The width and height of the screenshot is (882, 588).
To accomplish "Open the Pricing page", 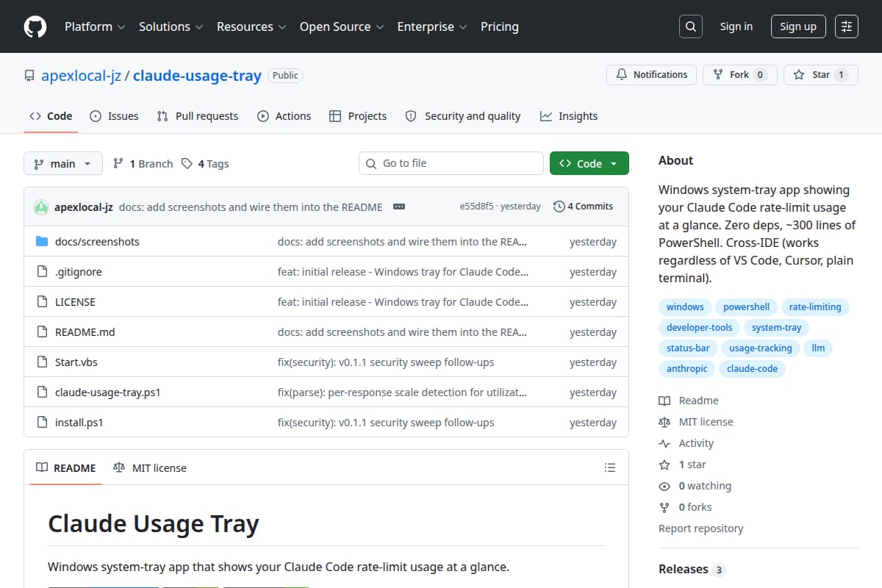I will coord(500,26).
